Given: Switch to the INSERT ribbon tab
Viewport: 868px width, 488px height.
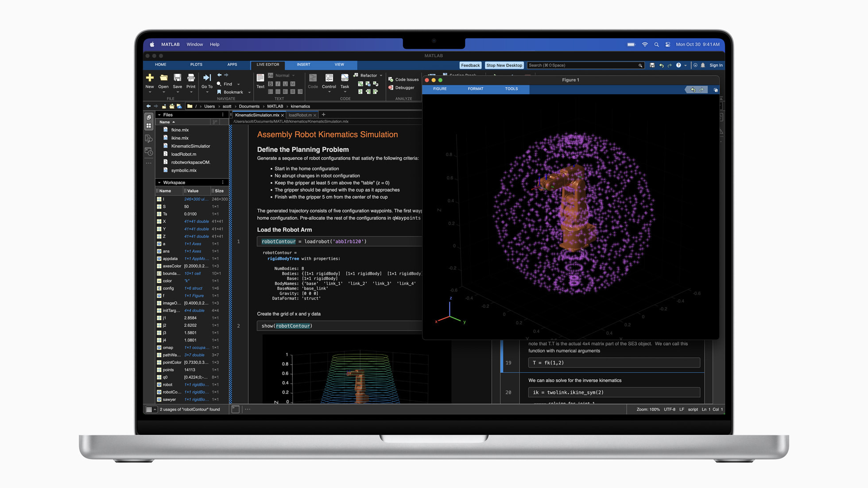Looking at the screenshot, I should click(x=303, y=65).
